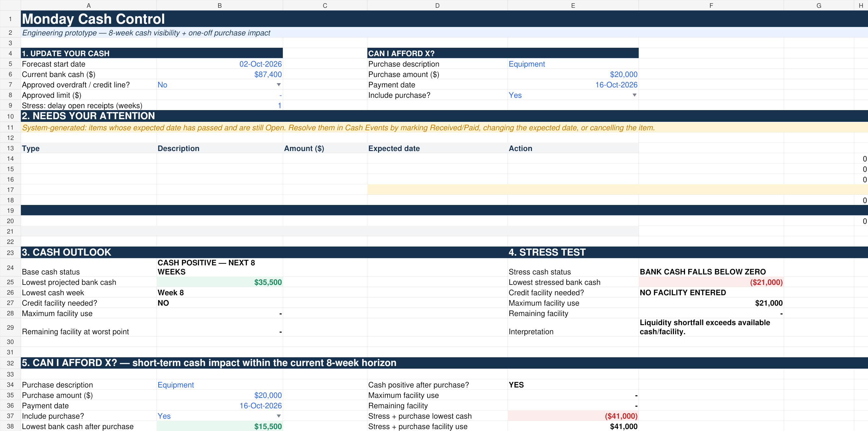Click the 'Remaining facility at worst point' label
Screen dimensions: 868x431
pos(75,332)
